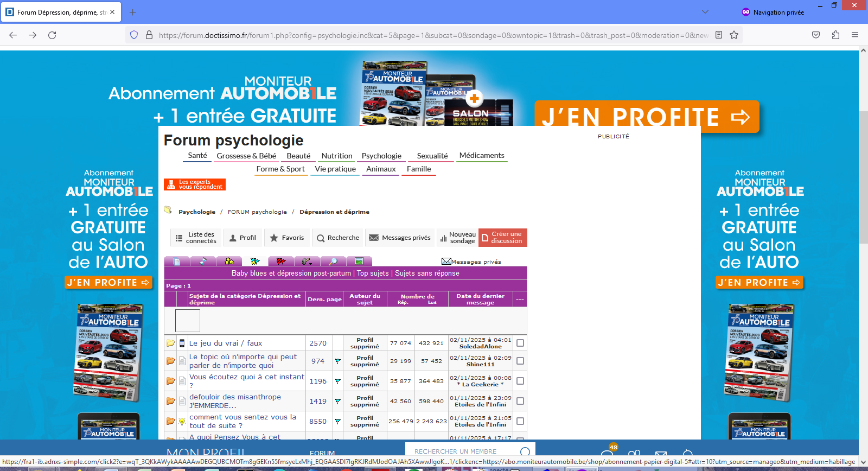Image resolution: width=868 pixels, height=471 pixels.
Task: Click the cyan flag on the 1419 row
Action: (337, 401)
